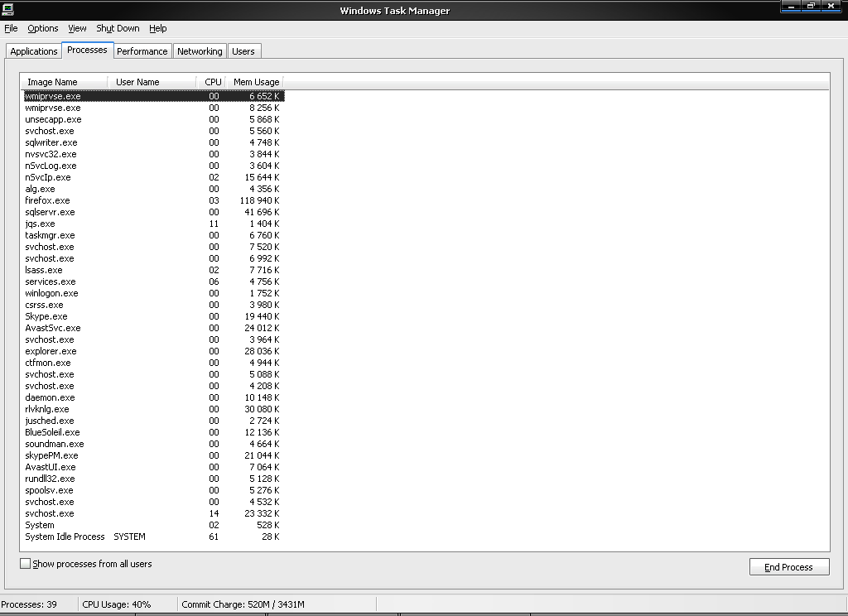The width and height of the screenshot is (848, 616).
Task: Open the Help menu
Action: [157, 28]
